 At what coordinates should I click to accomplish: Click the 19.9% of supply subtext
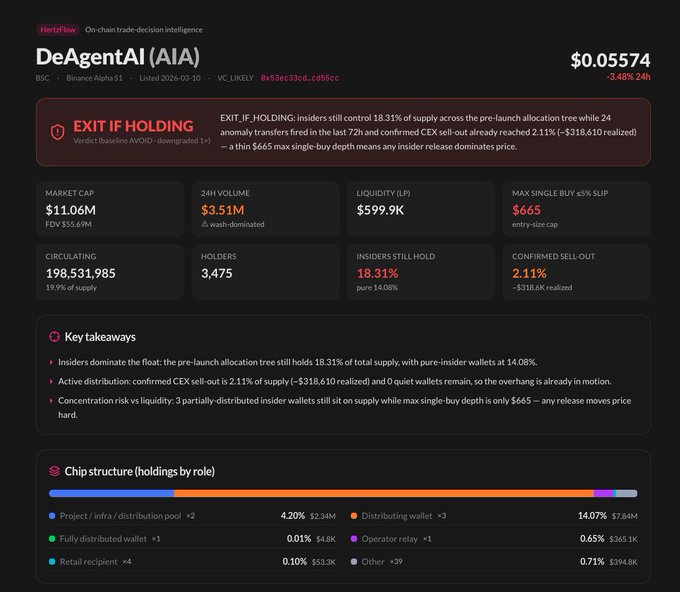pos(71,288)
